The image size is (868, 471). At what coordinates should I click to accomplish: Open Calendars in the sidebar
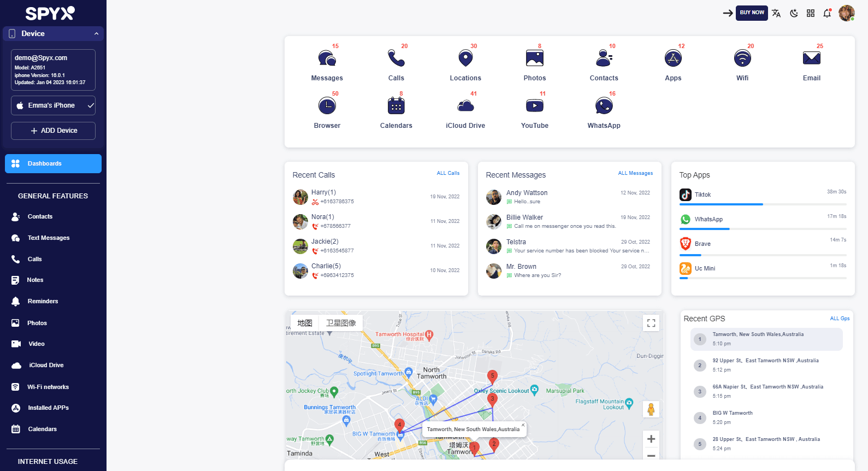click(34, 429)
